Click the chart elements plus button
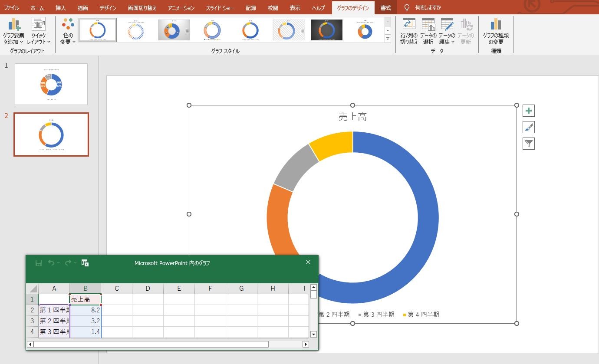 pyautogui.click(x=528, y=111)
